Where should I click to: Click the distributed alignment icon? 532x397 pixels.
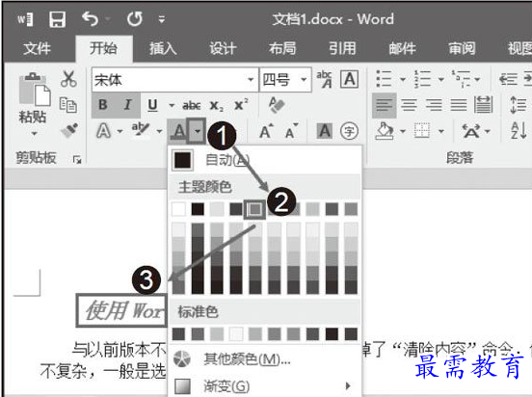[x=484, y=105]
